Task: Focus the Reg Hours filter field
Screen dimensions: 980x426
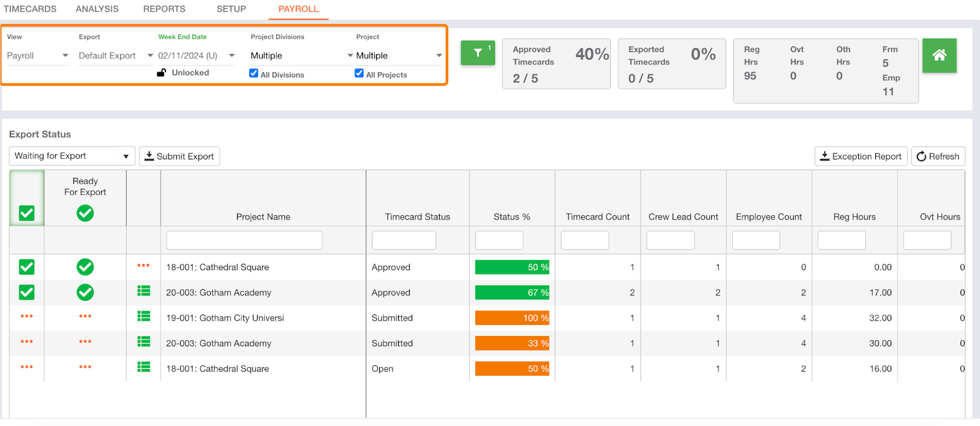Action: point(842,240)
